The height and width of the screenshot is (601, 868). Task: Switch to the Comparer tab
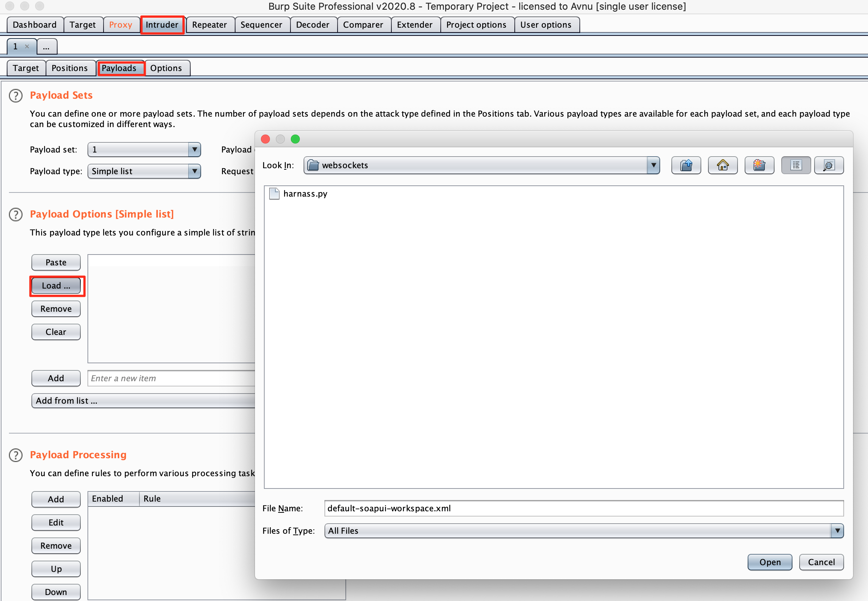(x=363, y=25)
